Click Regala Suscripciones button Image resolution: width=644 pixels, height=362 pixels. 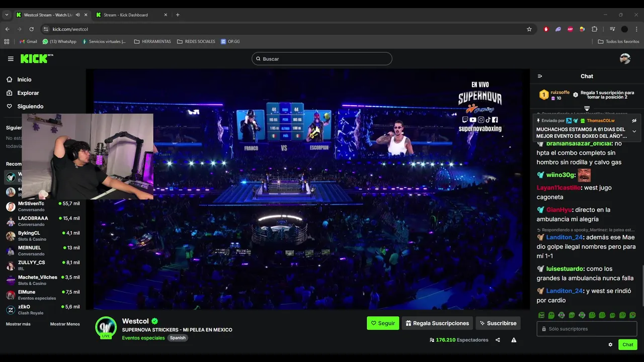[437, 323]
